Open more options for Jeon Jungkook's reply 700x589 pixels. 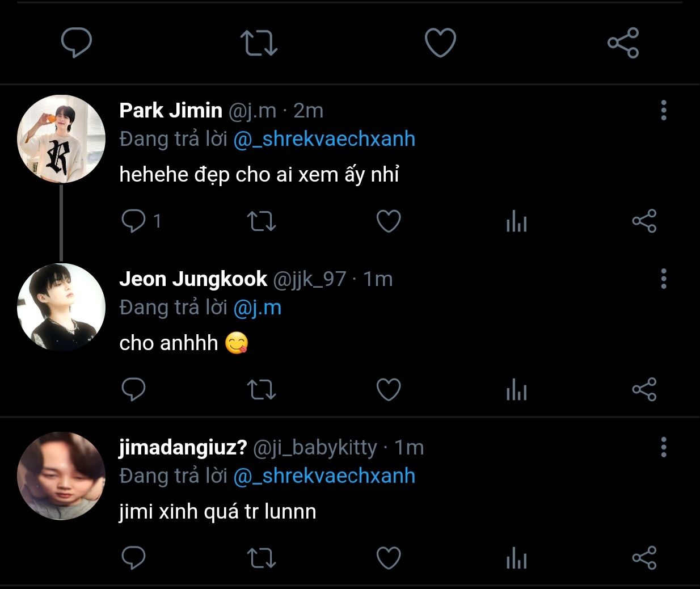click(x=663, y=279)
